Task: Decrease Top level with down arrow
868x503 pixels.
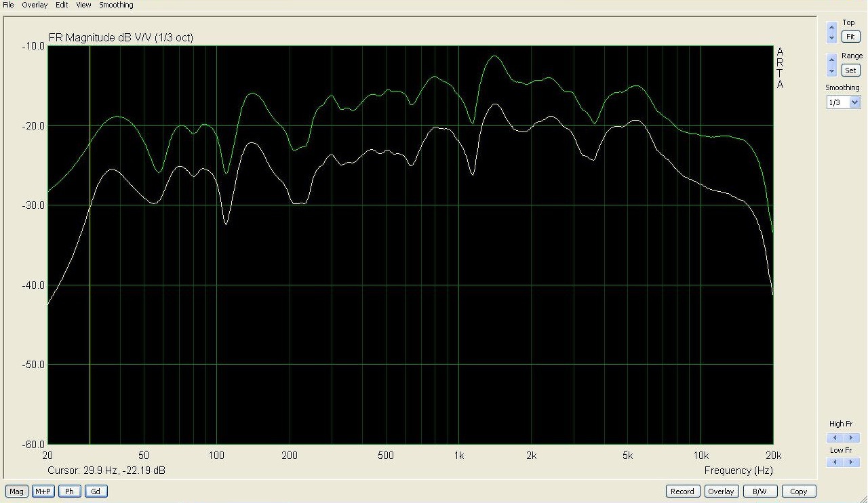Action: coord(831,38)
